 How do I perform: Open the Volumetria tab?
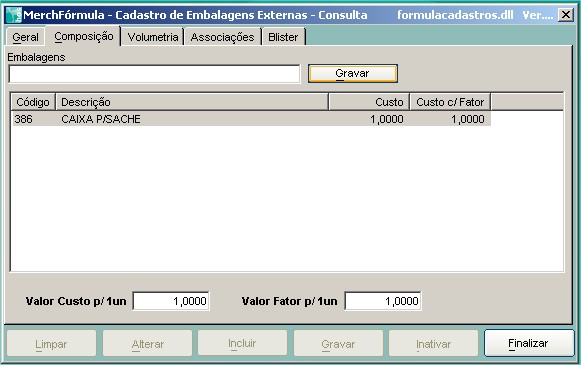click(153, 37)
